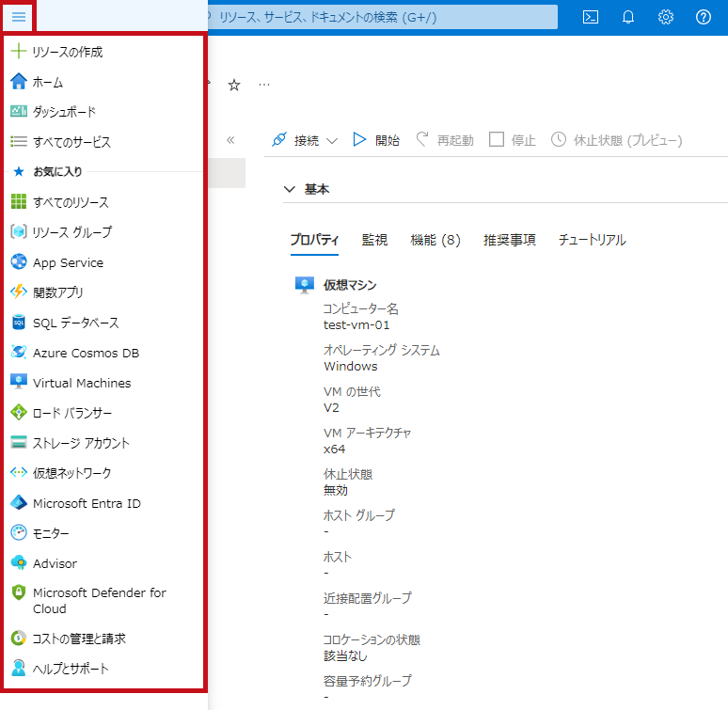The image size is (728, 710).
Task: Open the notifications bell
Action: pos(627,17)
